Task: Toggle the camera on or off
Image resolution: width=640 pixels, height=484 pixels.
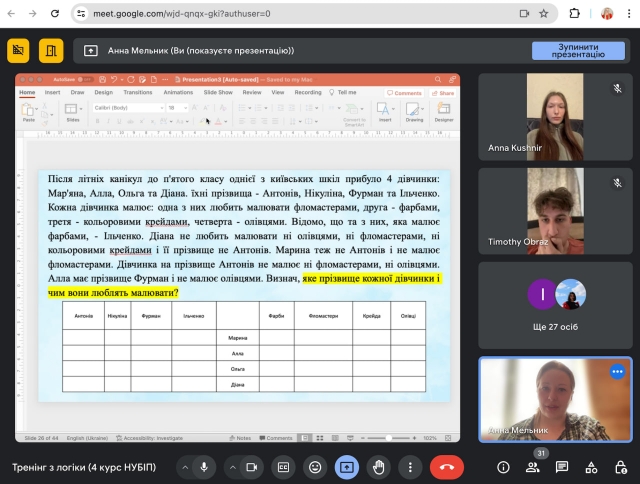Action: pos(252,467)
